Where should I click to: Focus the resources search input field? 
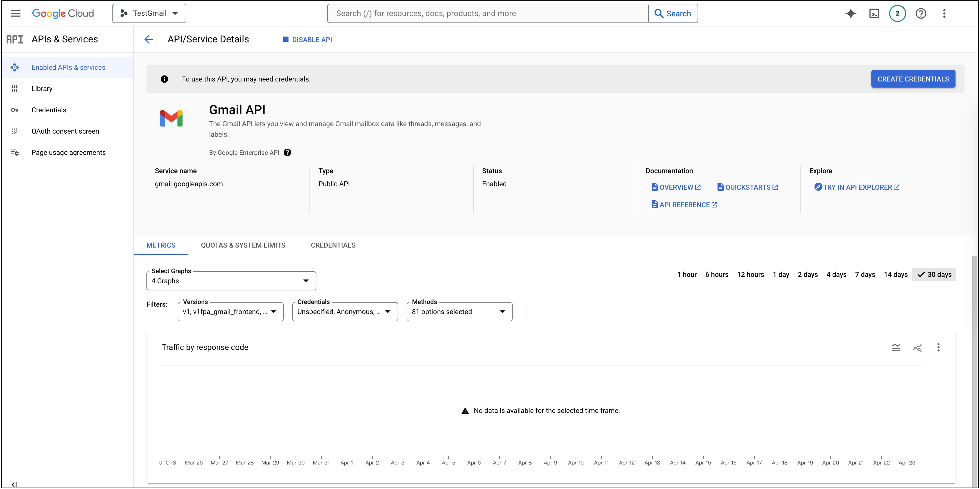[x=488, y=14]
